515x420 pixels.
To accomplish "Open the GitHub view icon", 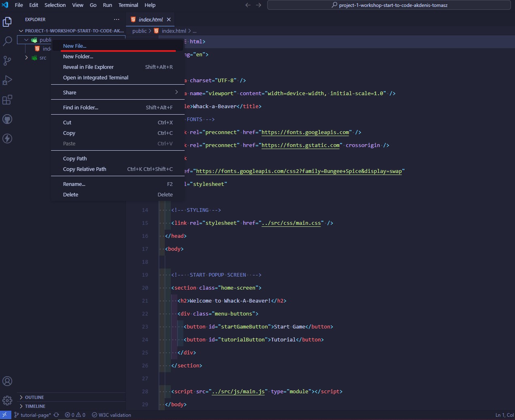I will [x=7, y=119].
